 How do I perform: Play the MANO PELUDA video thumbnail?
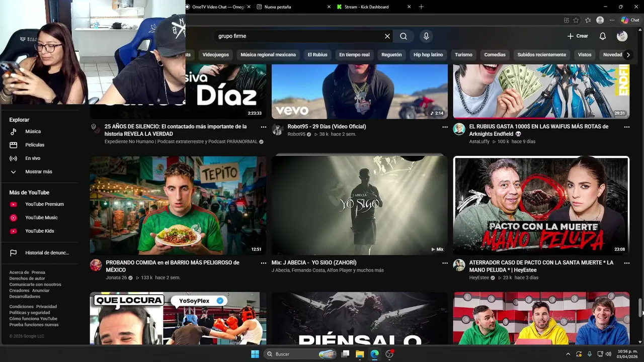[541, 205]
